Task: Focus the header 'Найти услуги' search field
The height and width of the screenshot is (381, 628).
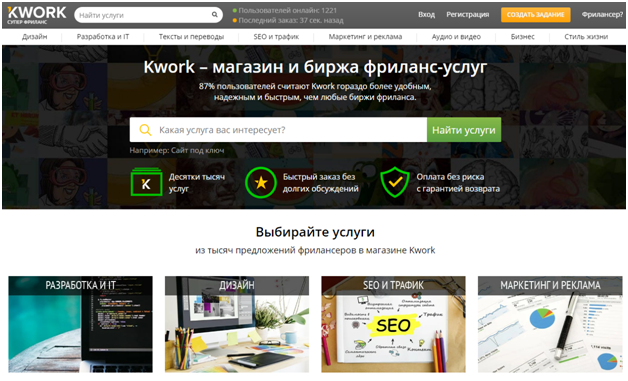Action: pyautogui.click(x=148, y=15)
